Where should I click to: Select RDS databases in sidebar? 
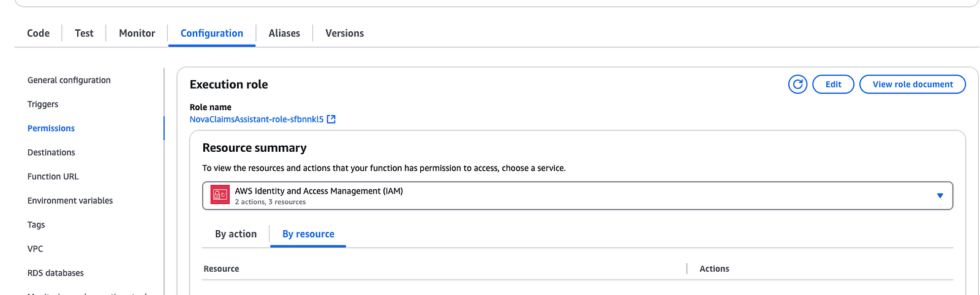56,273
